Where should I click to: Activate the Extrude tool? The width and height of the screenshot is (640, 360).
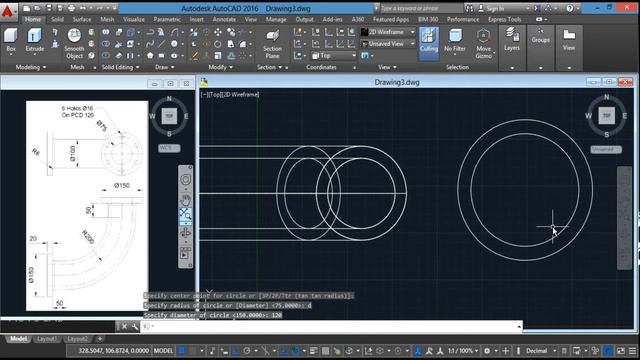pyautogui.click(x=35, y=40)
